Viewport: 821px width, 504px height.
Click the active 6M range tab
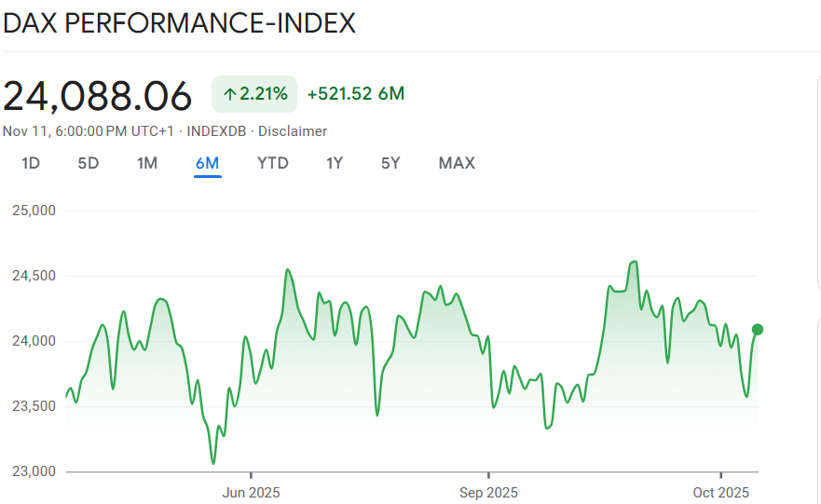pos(207,164)
